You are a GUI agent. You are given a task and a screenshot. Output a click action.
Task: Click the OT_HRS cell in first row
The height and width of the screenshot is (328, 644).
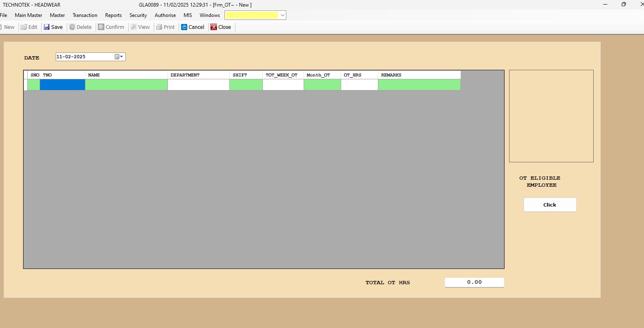pos(359,85)
